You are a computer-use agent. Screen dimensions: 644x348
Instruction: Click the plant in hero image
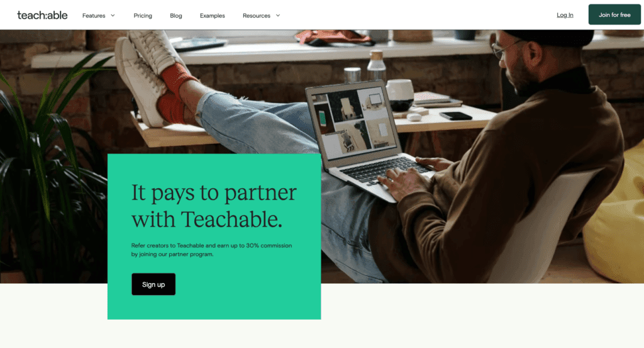pyautogui.click(x=45, y=172)
